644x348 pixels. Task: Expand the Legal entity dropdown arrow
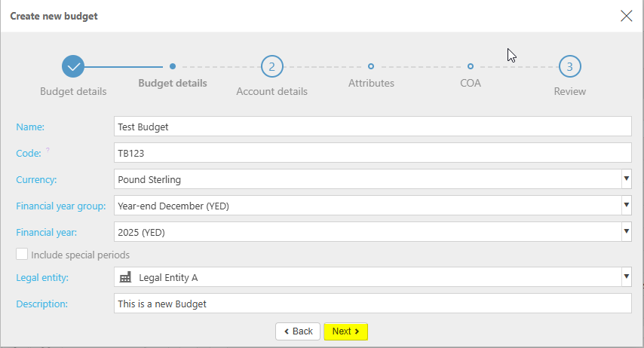625,277
